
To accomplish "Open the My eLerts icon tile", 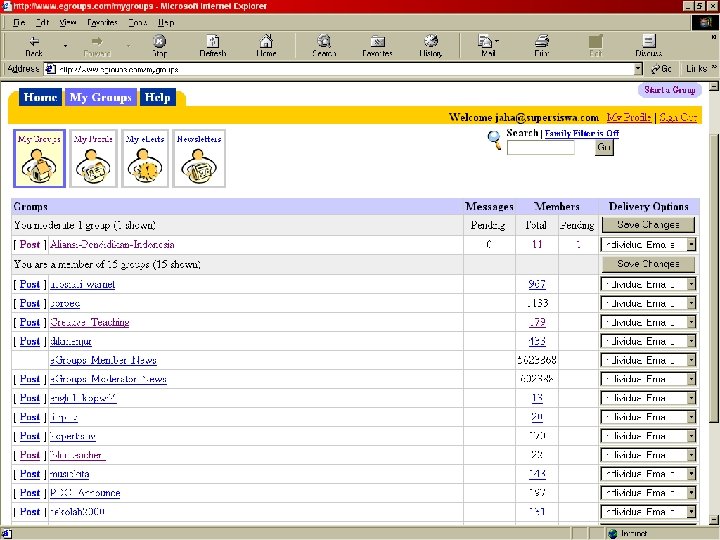I will point(145,158).
